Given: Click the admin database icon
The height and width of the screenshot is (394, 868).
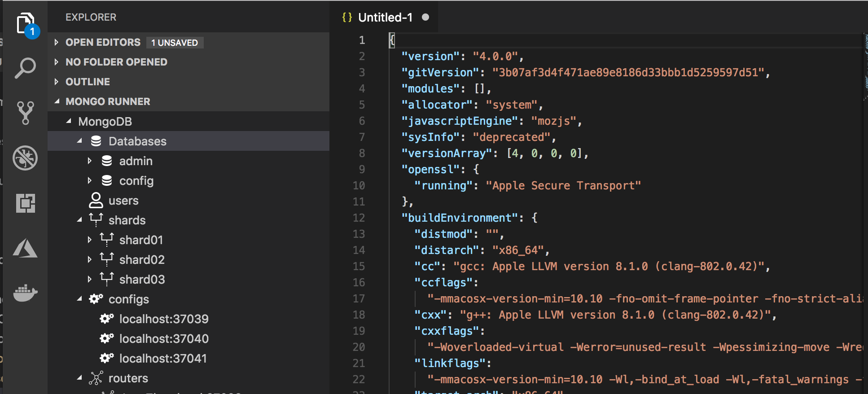Looking at the screenshot, I should [107, 161].
